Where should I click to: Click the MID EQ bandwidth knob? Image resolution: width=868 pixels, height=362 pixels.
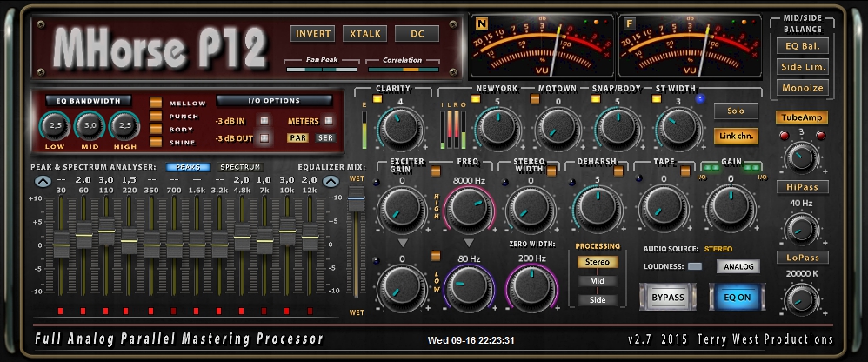pyautogui.click(x=90, y=126)
